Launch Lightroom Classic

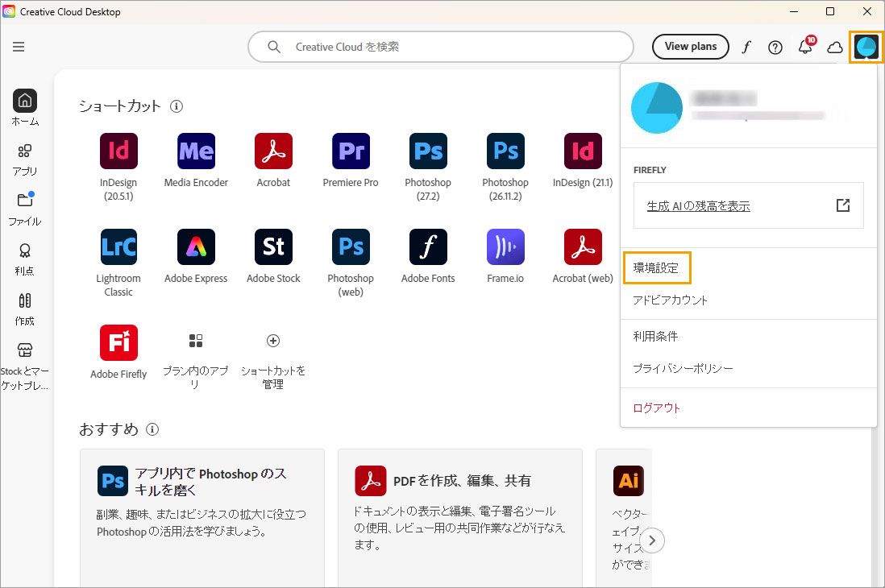pyautogui.click(x=118, y=246)
